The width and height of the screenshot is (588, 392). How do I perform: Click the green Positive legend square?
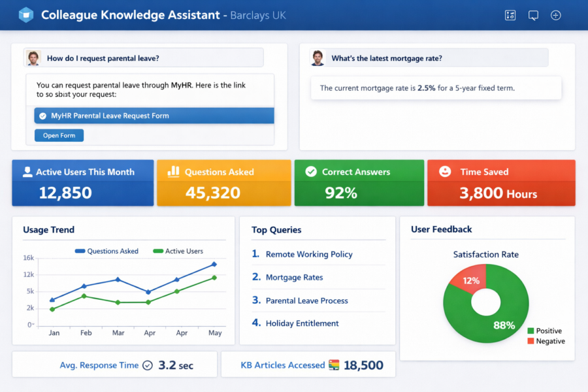(x=531, y=331)
